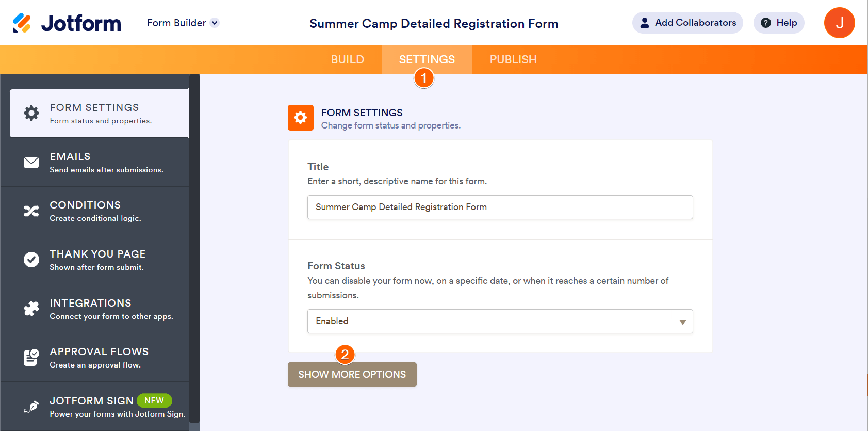Click the Conditions shuffle arrows icon
The image size is (868, 431).
point(31,211)
